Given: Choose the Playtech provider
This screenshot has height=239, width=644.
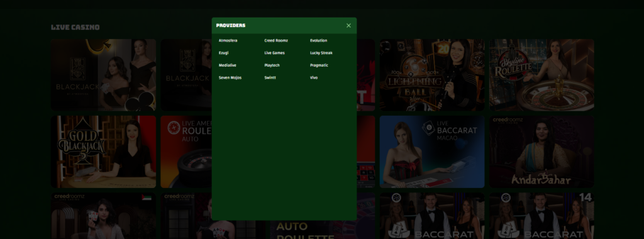Looking at the screenshot, I should (x=272, y=65).
